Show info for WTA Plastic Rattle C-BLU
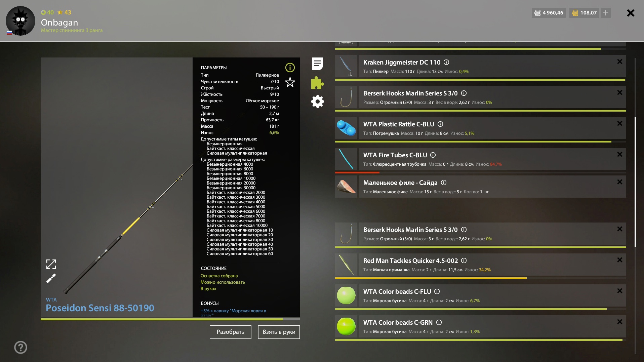 [x=440, y=124]
